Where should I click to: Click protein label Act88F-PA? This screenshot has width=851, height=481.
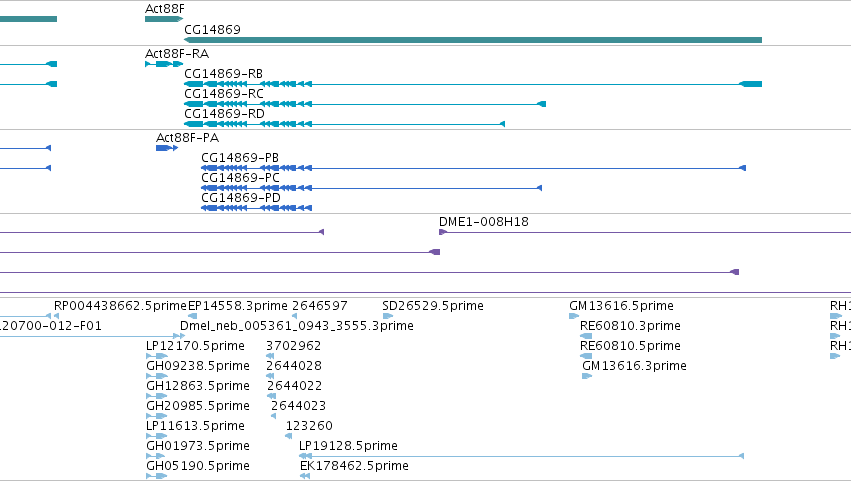pos(187,137)
